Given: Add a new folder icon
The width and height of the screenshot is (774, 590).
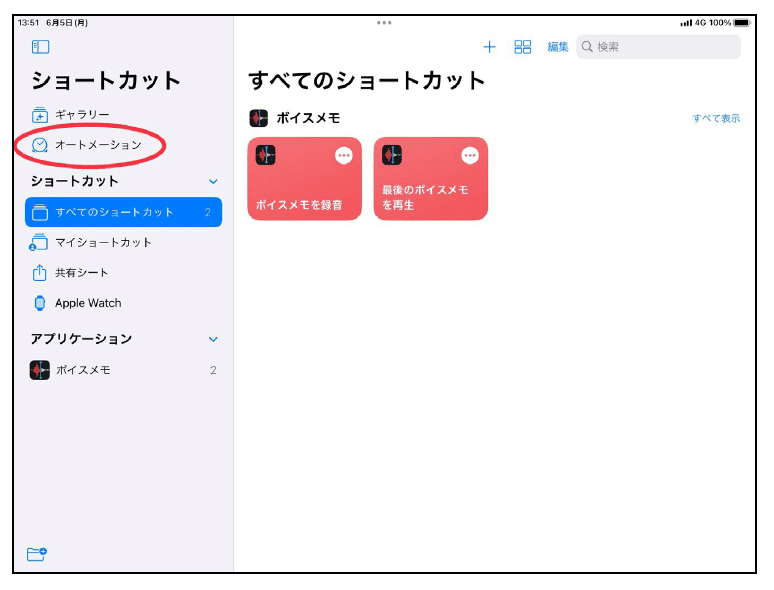Looking at the screenshot, I should [37, 554].
